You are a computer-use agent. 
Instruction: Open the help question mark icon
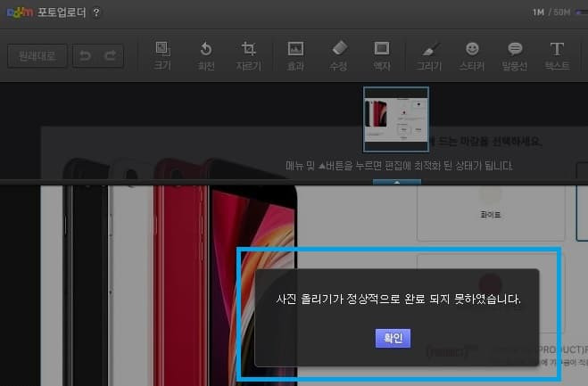96,12
